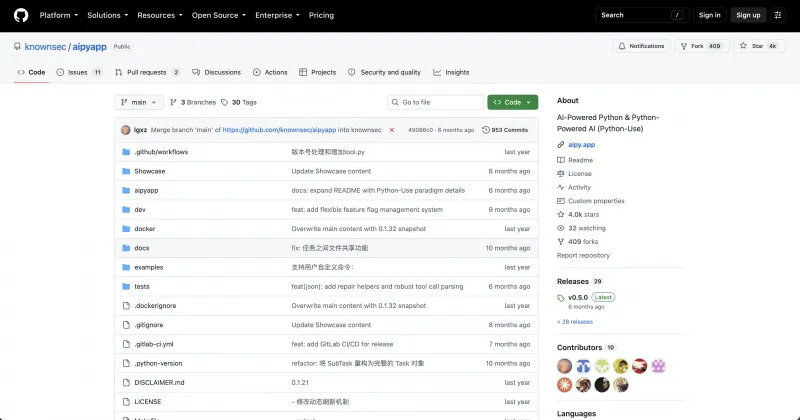
Task: Open the DISCLAIMER.md file
Action: [159, 383]
